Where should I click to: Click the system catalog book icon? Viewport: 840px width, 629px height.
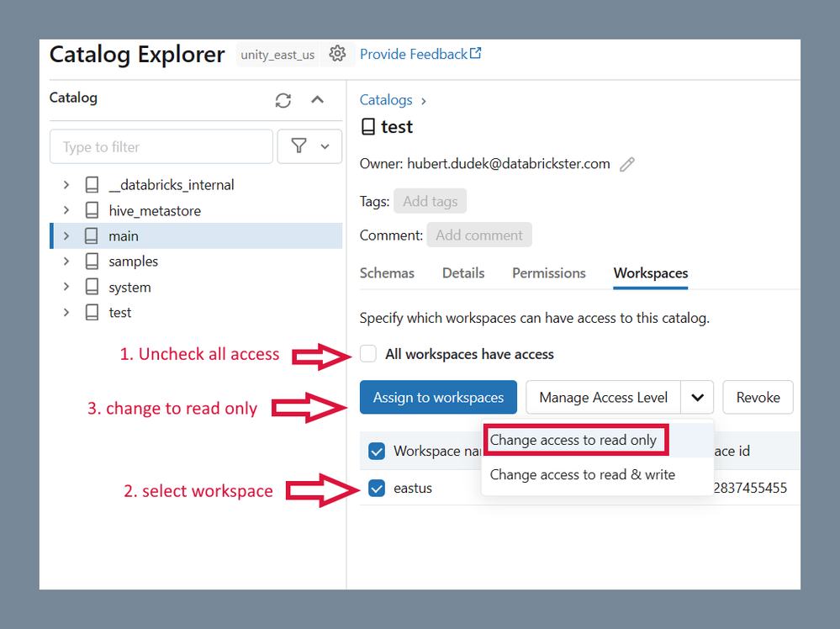[92, 287]
